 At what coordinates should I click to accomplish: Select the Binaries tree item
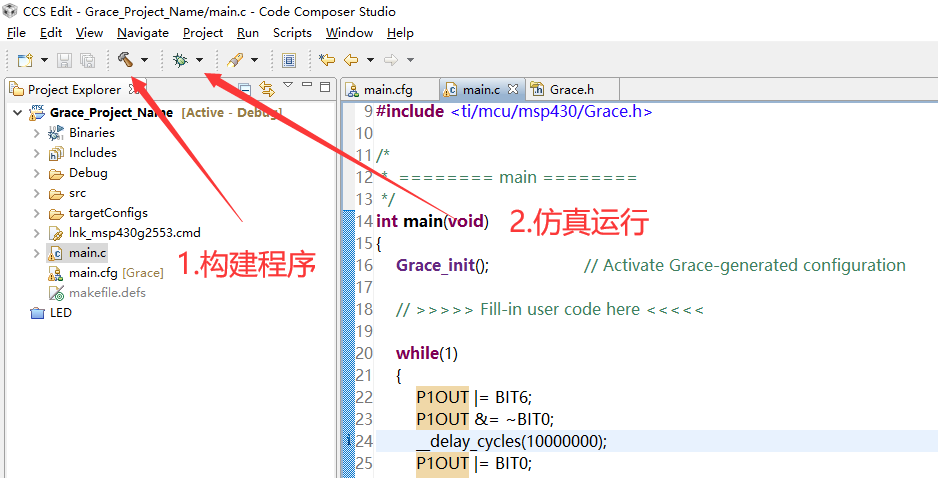(x=92, y=133)
